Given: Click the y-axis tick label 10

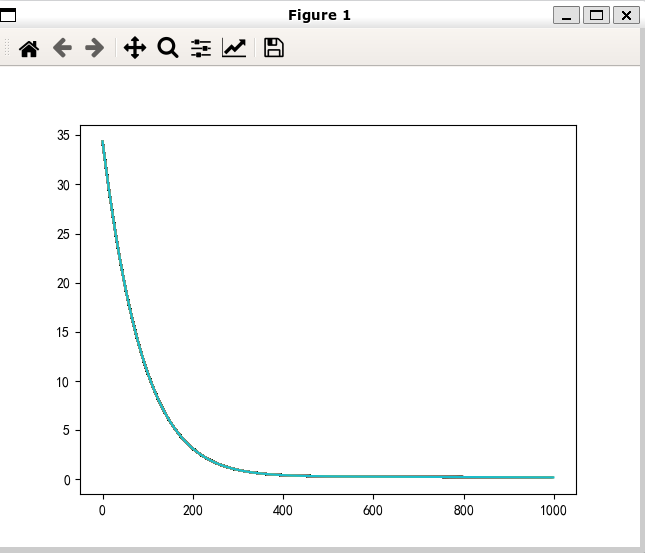Looking at the screenshot, I should (x=63, y=382).
